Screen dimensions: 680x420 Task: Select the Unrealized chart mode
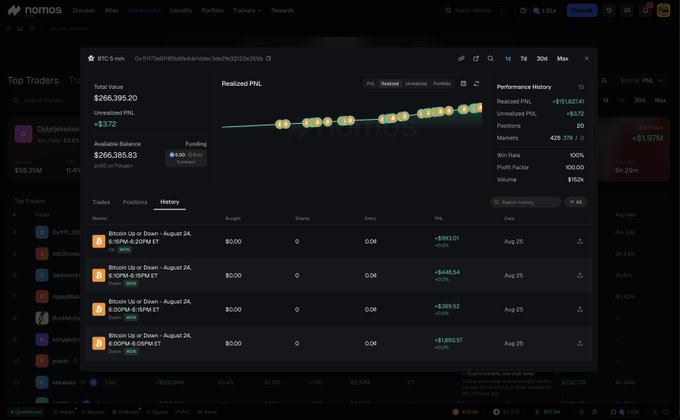(416, 83)
